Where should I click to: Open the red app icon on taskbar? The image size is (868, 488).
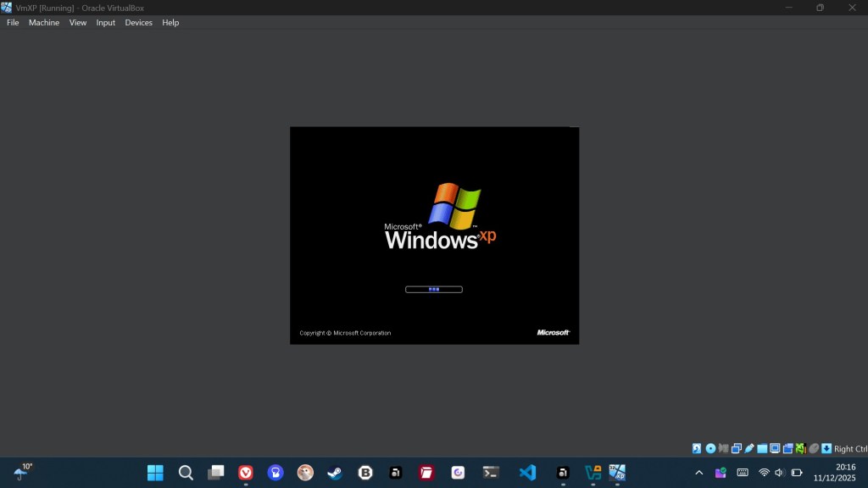point(426,473)
